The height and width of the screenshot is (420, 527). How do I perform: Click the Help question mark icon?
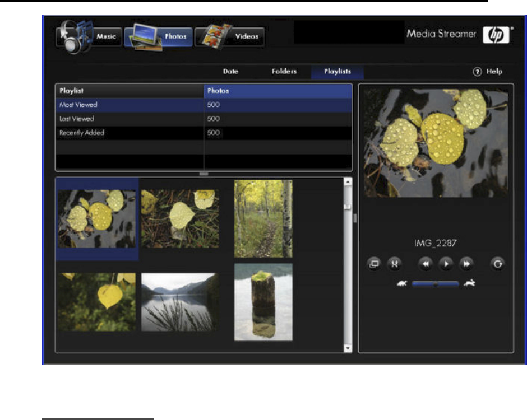tap(477, 72)
